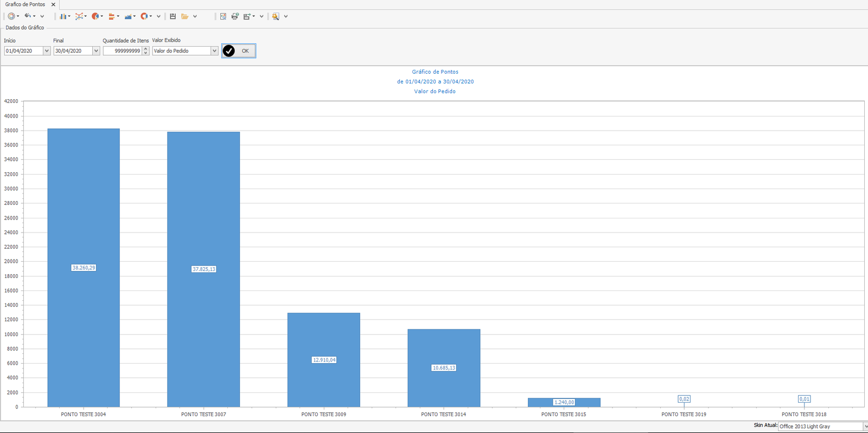Pick the pie chart type icon
Image resolution: width=868 pixels, height=433 pixels.
point(95,16)
